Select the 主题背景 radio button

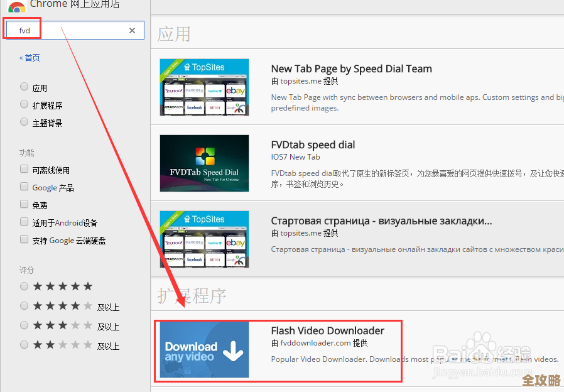pyautogui.click(x=24, y=122)
